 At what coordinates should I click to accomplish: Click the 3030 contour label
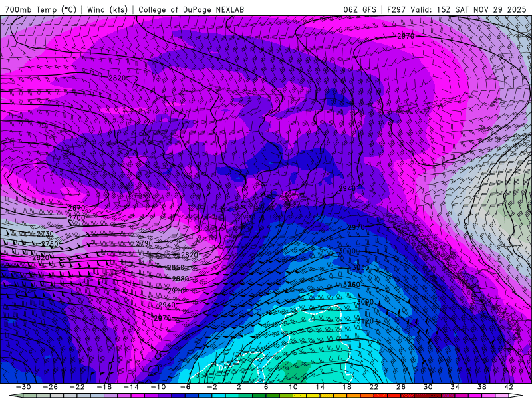360,268
